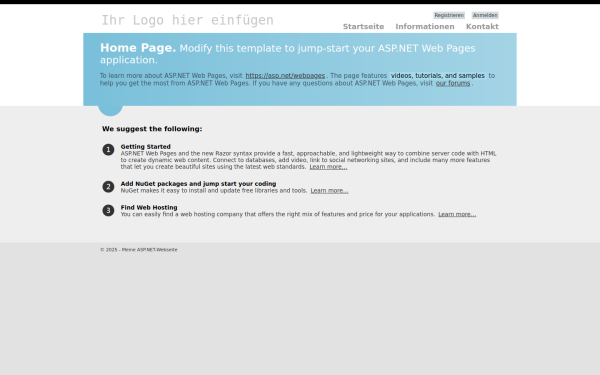Click the 'Ihr Logo hier einfügen' site title
Viewport: 600px width, 375px height.
[187, 20]
